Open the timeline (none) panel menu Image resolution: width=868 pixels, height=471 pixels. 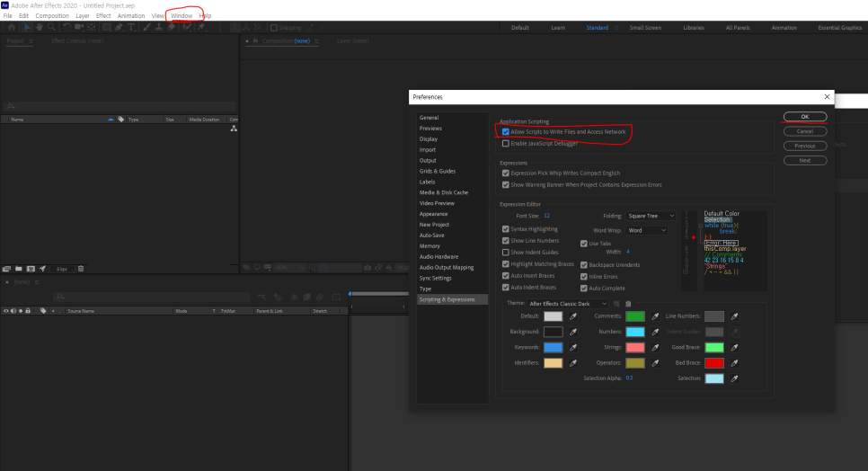37,282
